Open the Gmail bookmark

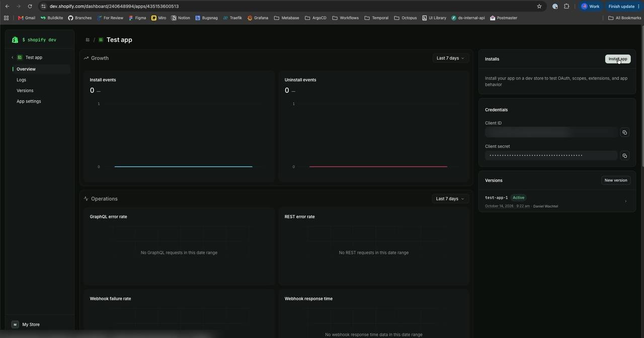27,18
